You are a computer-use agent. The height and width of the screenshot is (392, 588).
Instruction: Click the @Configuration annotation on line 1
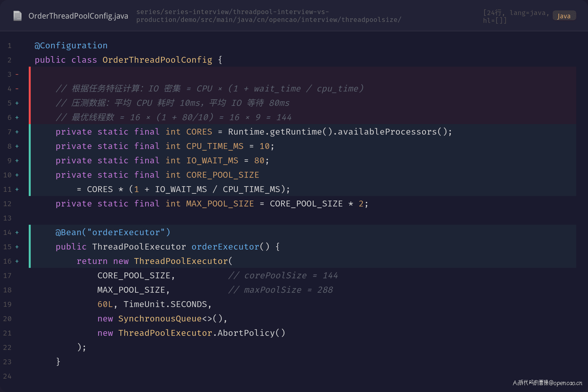71,45
